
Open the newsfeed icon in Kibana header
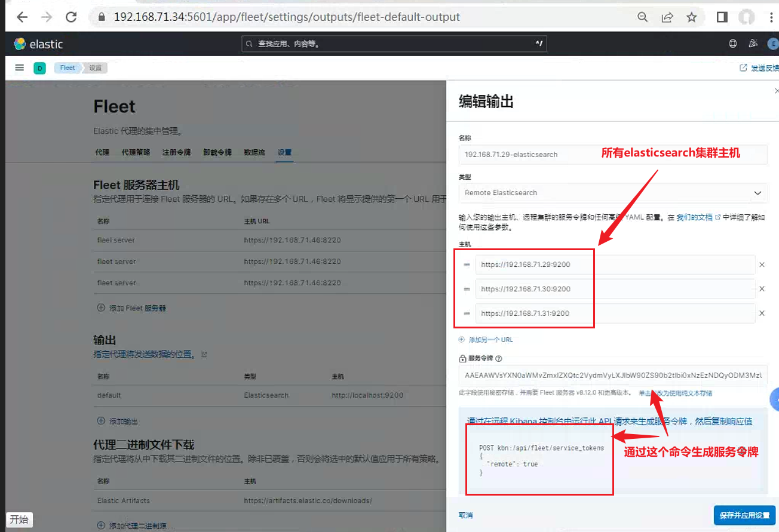[x=753, y=44]
